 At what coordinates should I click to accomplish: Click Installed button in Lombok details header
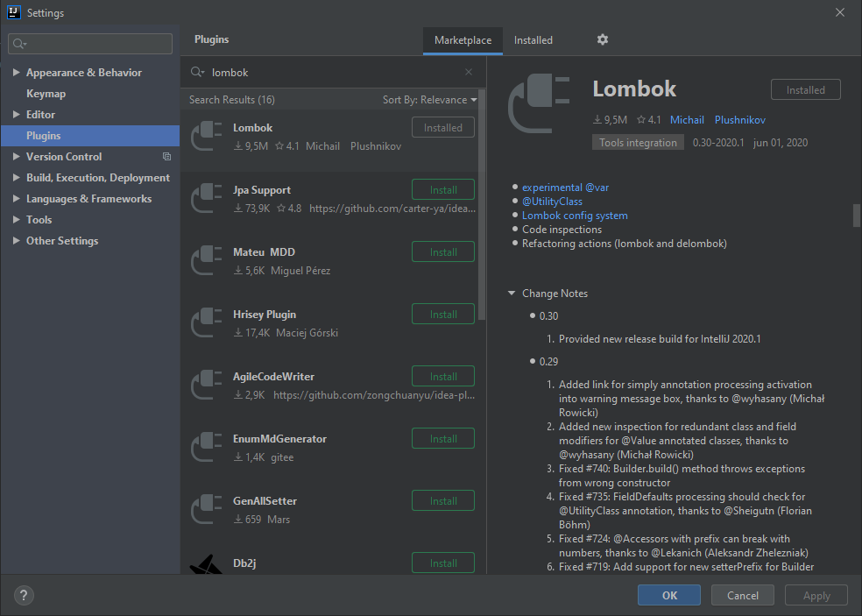click(805, 89)
